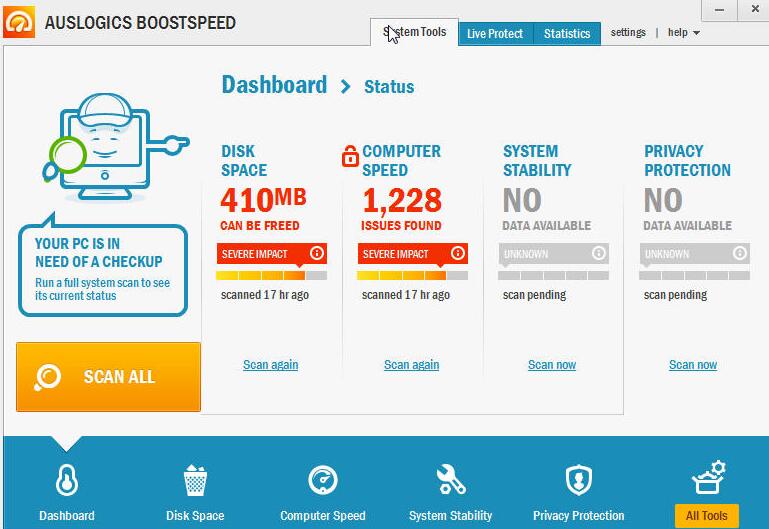The image size is (769, 529).
Task: Click the Status breadcrumb text
Action: (389, 87)
